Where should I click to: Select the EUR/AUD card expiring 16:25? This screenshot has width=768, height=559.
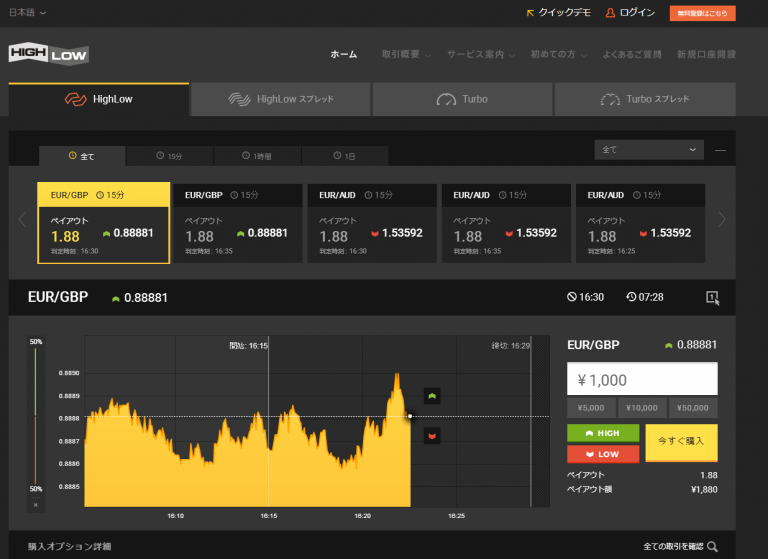(641, 223)
